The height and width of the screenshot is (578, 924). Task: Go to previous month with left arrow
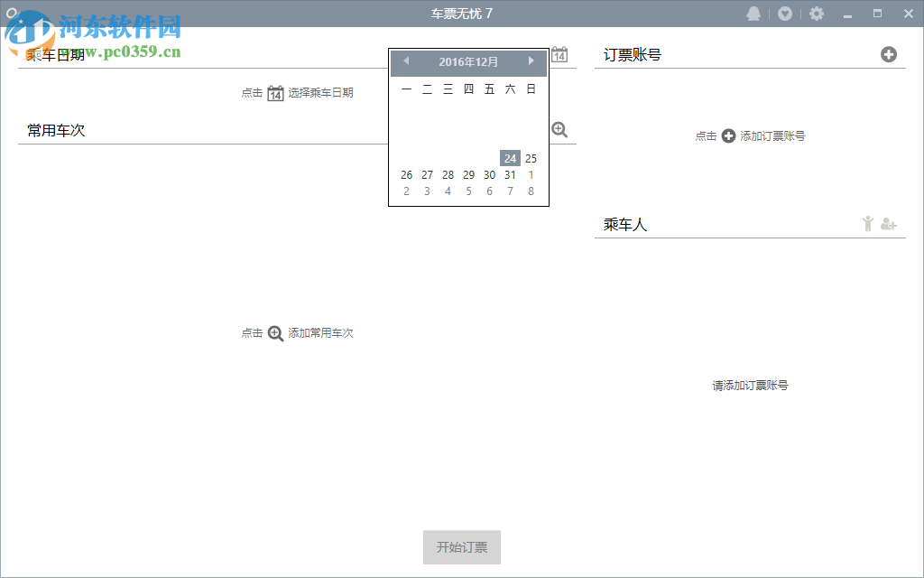(x=406, y=61)
